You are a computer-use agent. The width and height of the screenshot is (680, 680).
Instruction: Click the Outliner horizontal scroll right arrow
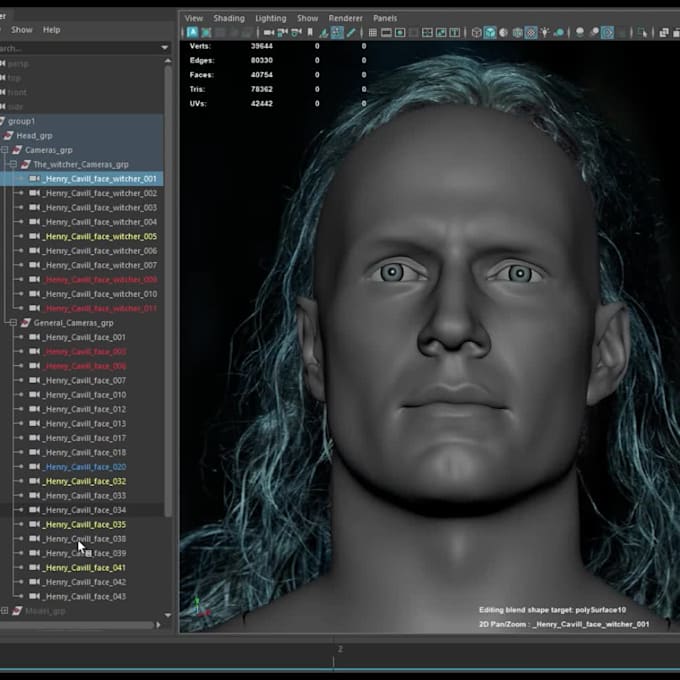coord(158,625)
